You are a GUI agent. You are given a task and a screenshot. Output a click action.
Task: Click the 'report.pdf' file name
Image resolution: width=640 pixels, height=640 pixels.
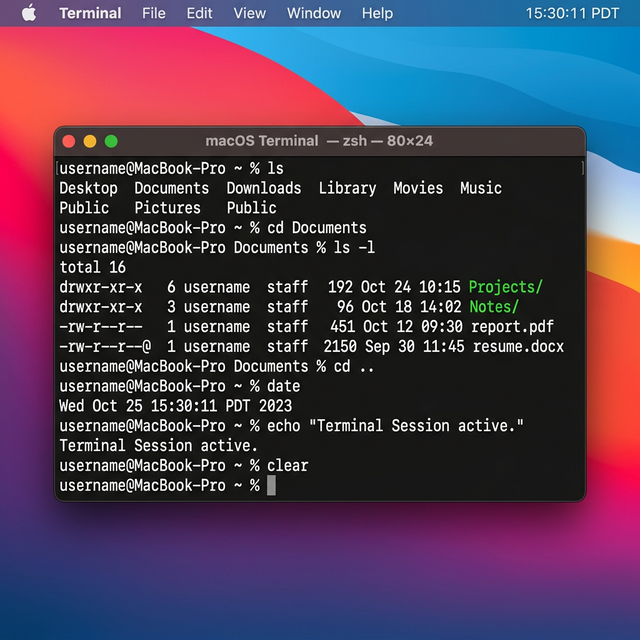tap(512, 327)
